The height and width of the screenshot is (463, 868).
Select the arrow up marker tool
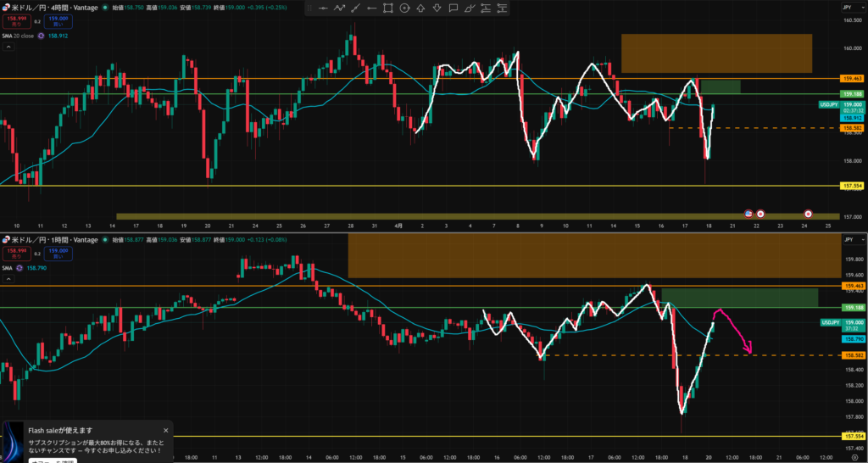[x=420, y=8]
